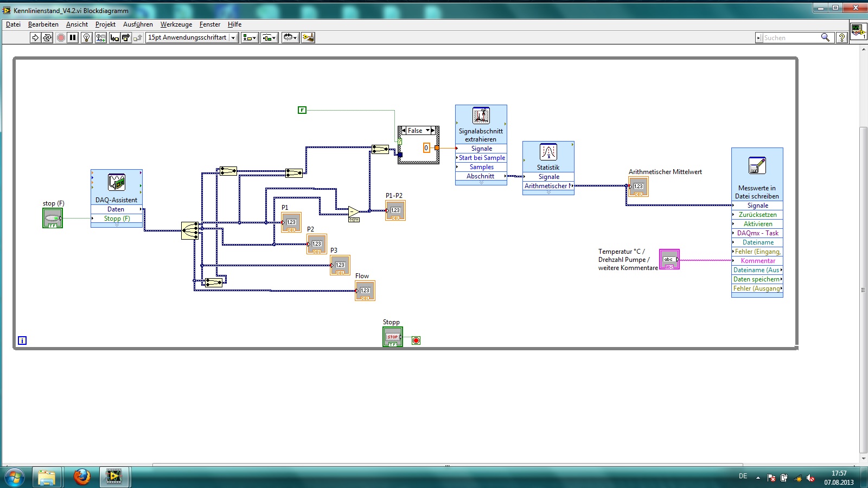Viewport: 868px width, 488px height.
Task: Open the Align Objects dropdown
Action: [x=250, y=37]
